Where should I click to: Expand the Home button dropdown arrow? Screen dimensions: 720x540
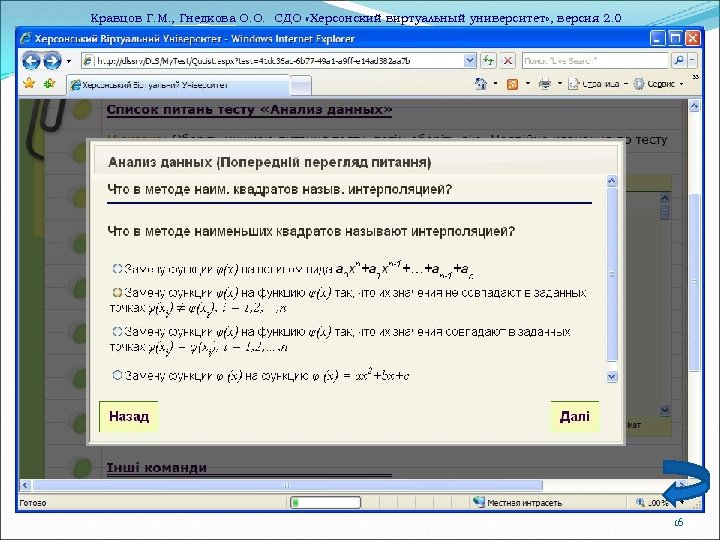pos(495,84)
